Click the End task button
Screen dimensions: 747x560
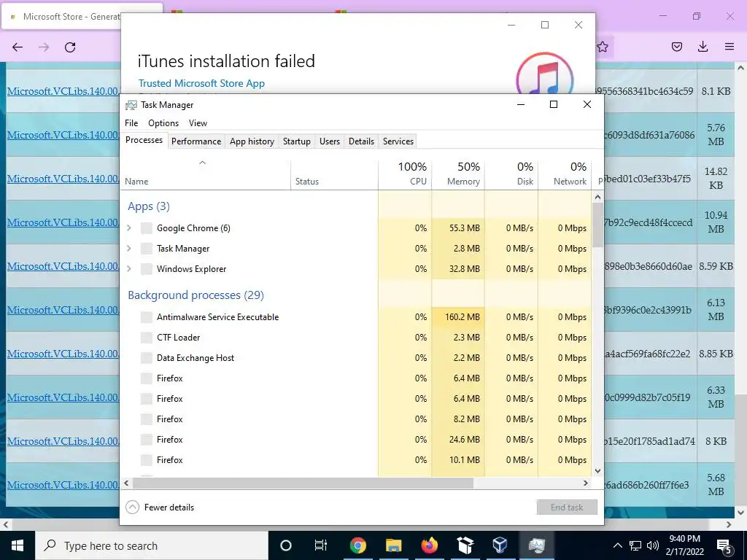click(567, 507)
